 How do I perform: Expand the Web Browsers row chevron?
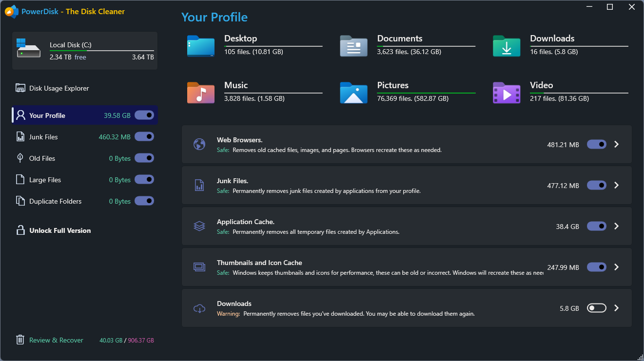point(617,144)
